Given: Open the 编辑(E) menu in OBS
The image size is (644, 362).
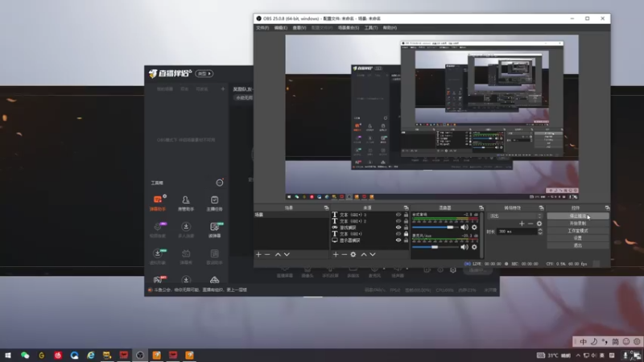Looking at the screenshot, I should pyautogui.click(x=281, y=28).
